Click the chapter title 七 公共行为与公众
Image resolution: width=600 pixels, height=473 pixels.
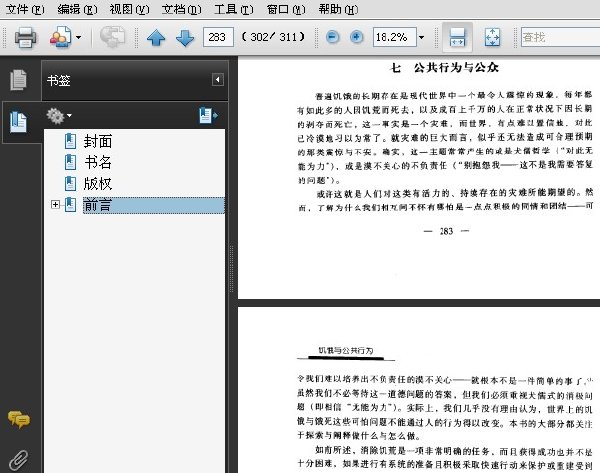point(444,68)
